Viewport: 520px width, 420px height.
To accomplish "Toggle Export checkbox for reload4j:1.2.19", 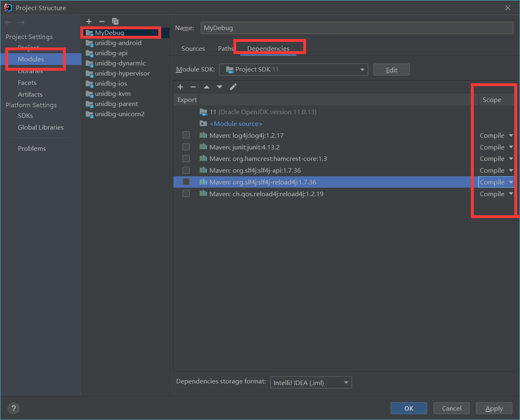I will tap(186, 194).
